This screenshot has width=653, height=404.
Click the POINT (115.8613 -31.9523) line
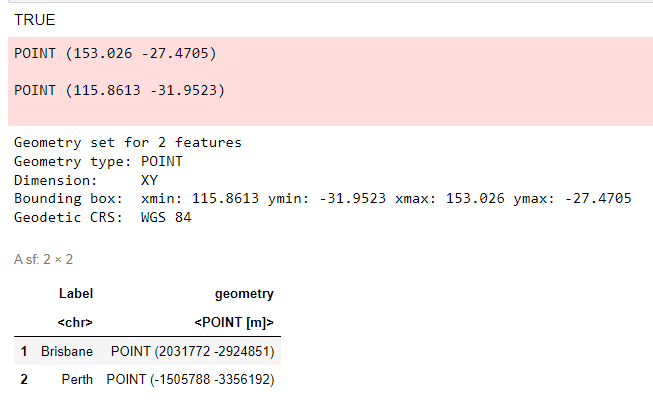[x=120, y=91]
